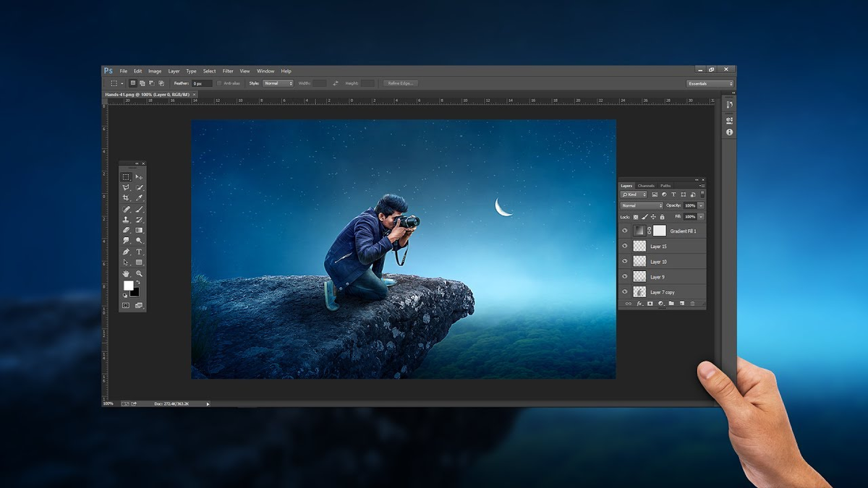Open the Kind filter dropdown
Viewport: 868px width, 488px height.
tap(634, 194)
